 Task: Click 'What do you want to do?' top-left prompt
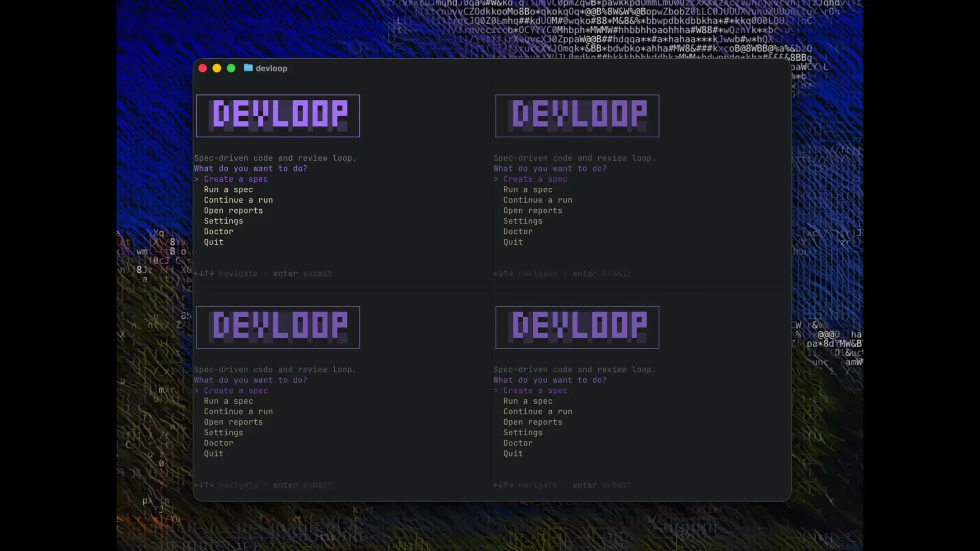251,169
